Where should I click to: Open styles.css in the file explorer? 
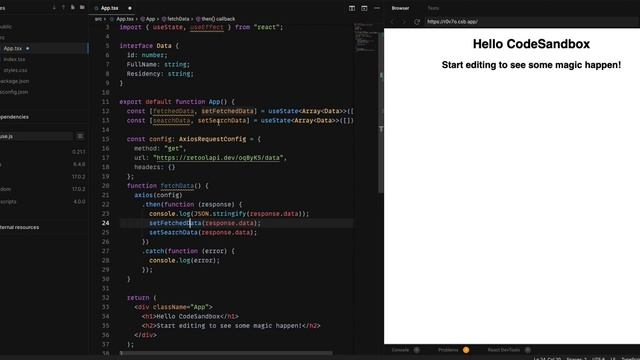point(15,70)
